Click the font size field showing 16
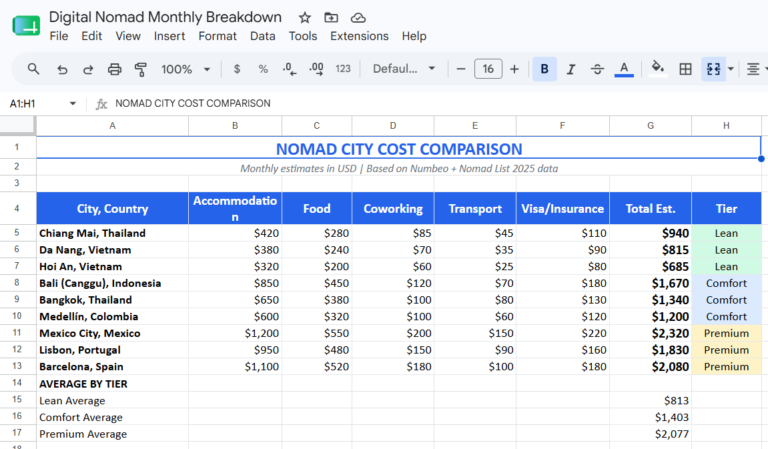The image size is (768, 449). (488, 69)
